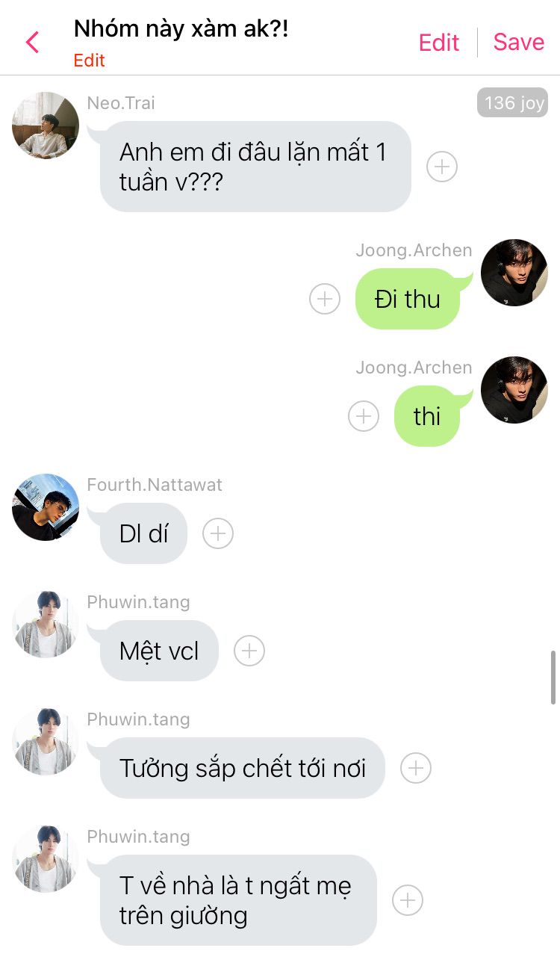This screenshot has width=560, height=954.
Task: Tap Joong.Archen's avatar next to "Đi thu"
Action: (514, 273)
